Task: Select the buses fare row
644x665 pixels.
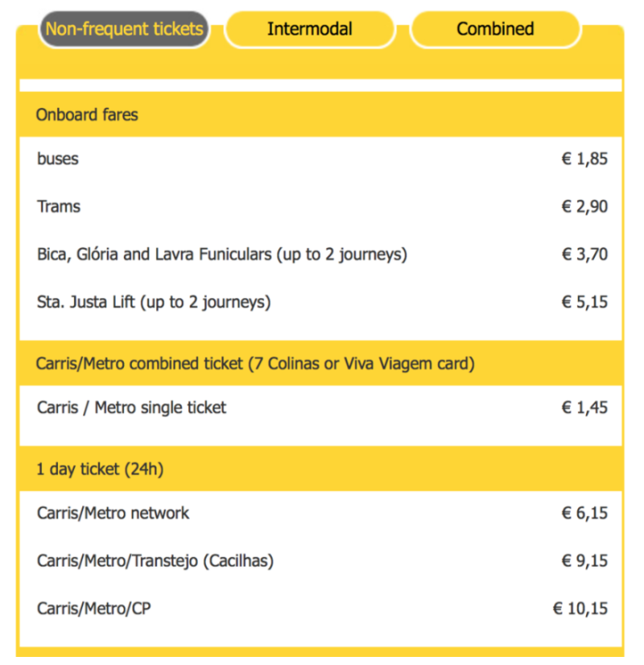Action: (321, 159)
